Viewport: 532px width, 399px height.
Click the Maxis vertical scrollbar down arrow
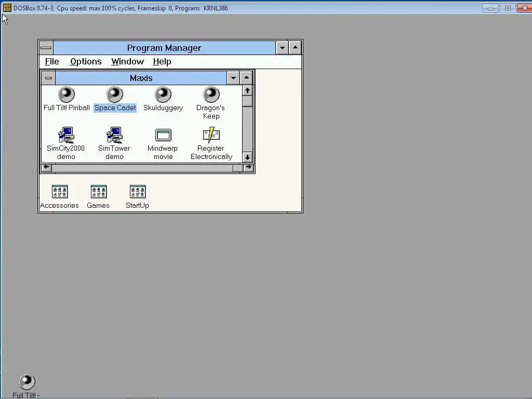247,157
